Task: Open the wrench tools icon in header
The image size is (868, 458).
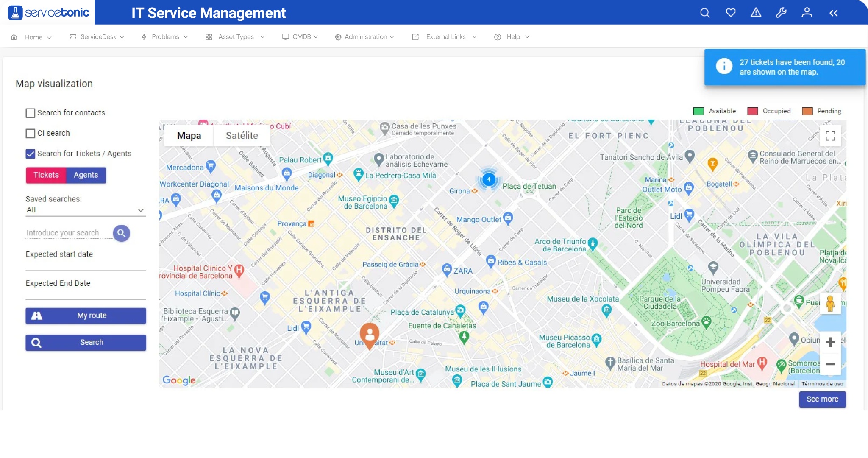Action: [781, 13]
